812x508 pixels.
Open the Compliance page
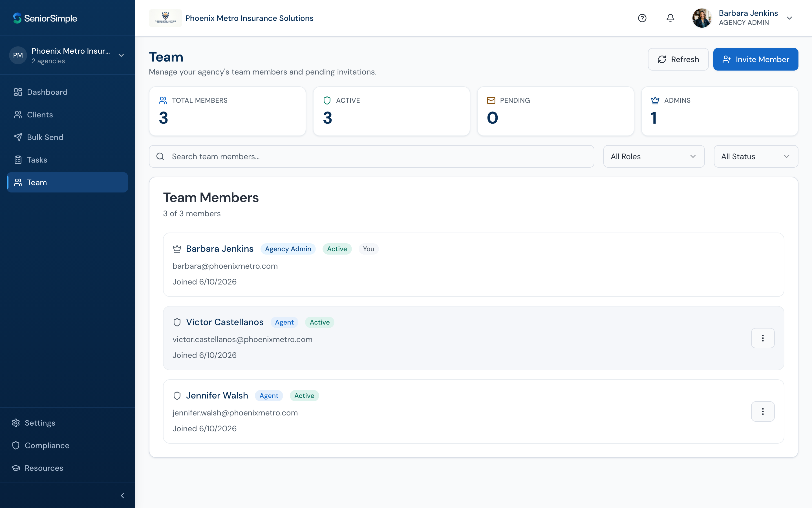point(67,446)
